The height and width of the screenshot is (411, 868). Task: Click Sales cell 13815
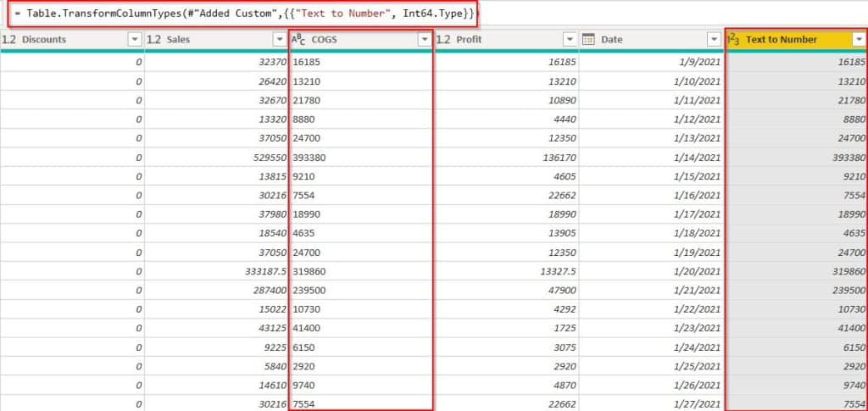pos(216,176)
